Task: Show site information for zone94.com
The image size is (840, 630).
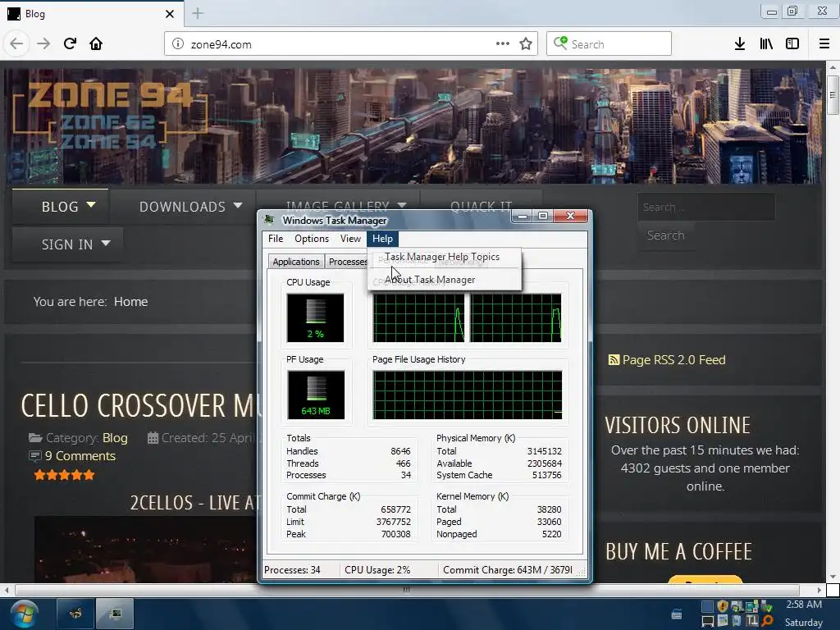Action: coord(178,44)
